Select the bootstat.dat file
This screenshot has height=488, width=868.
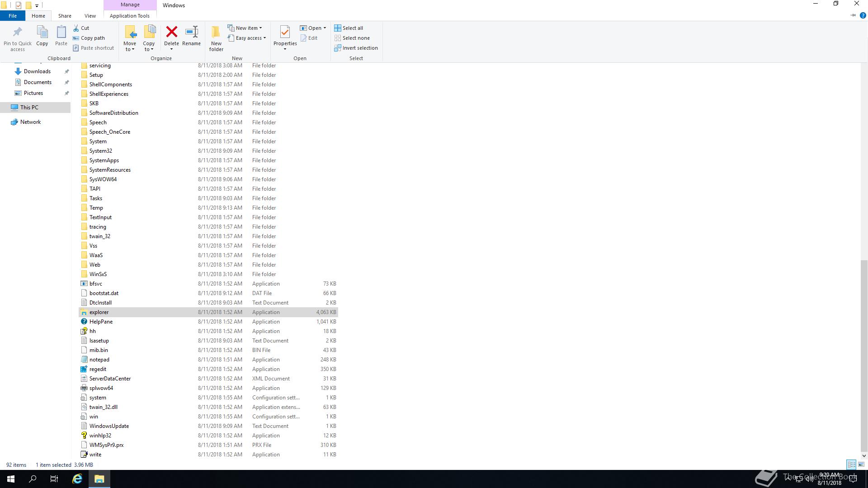pos(208,293)
